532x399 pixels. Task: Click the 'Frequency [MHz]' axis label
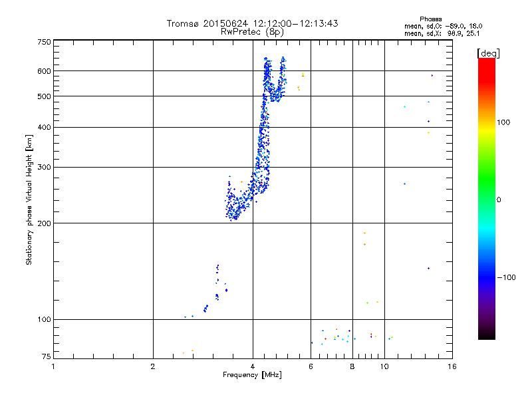coord(252,375)
